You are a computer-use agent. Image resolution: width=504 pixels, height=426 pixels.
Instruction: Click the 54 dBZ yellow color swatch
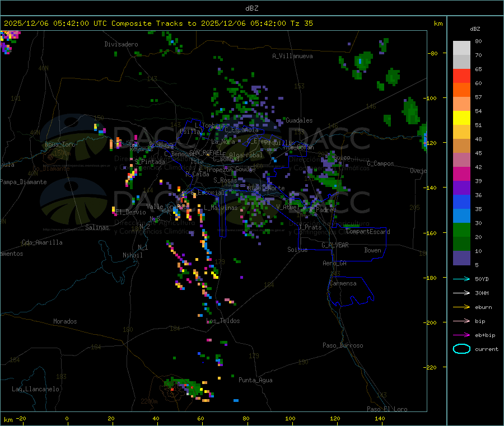point(461,118)
